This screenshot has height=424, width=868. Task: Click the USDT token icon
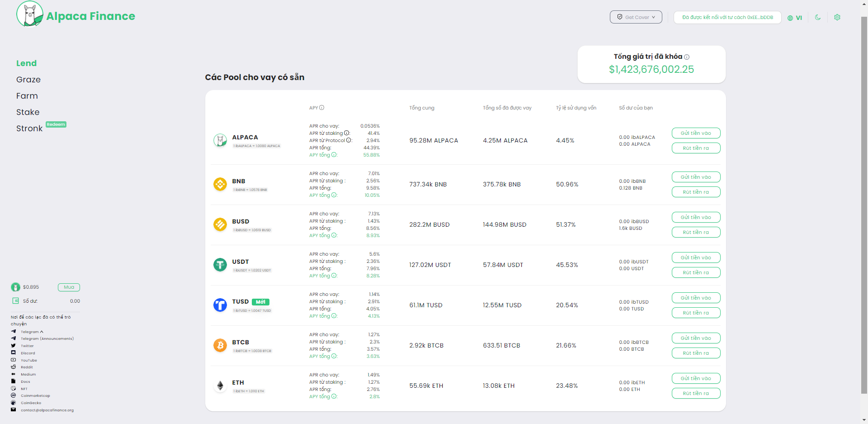pyautogui.click(x=220, y=265)
